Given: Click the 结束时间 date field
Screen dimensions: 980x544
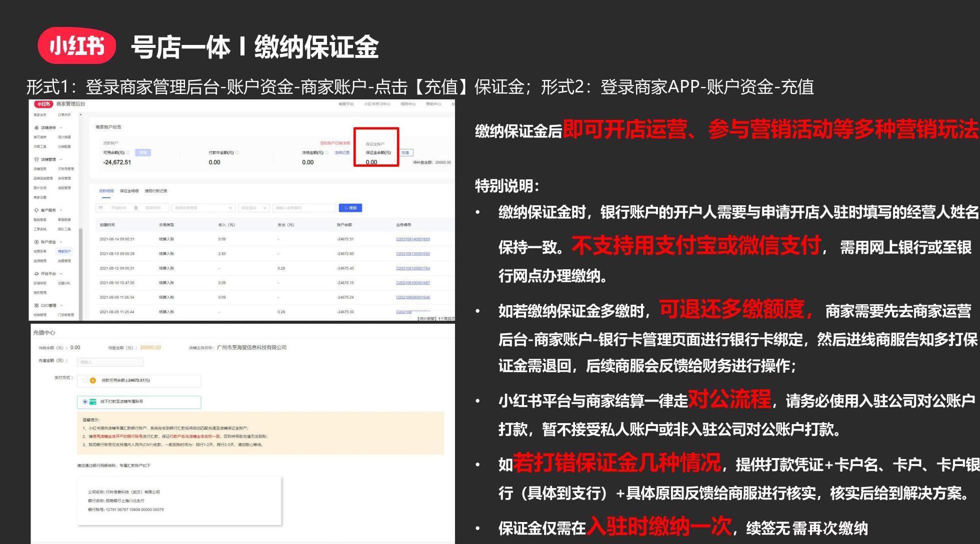Looking at the screenshot, I should coord(153,208).
